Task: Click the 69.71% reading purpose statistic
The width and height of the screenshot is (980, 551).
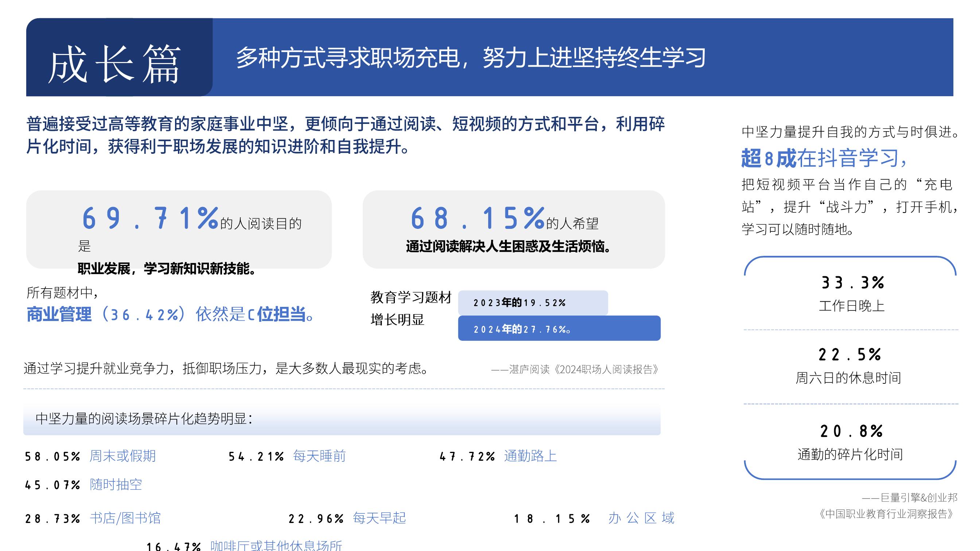Action: (150, 218)
